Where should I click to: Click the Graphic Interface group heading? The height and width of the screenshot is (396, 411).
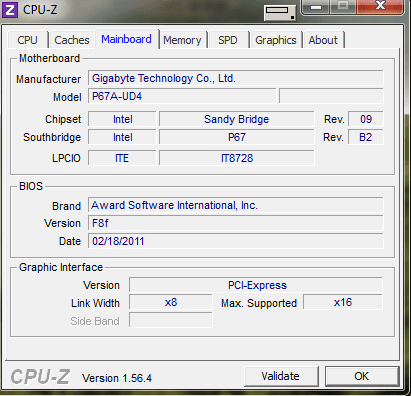(61, 267)
